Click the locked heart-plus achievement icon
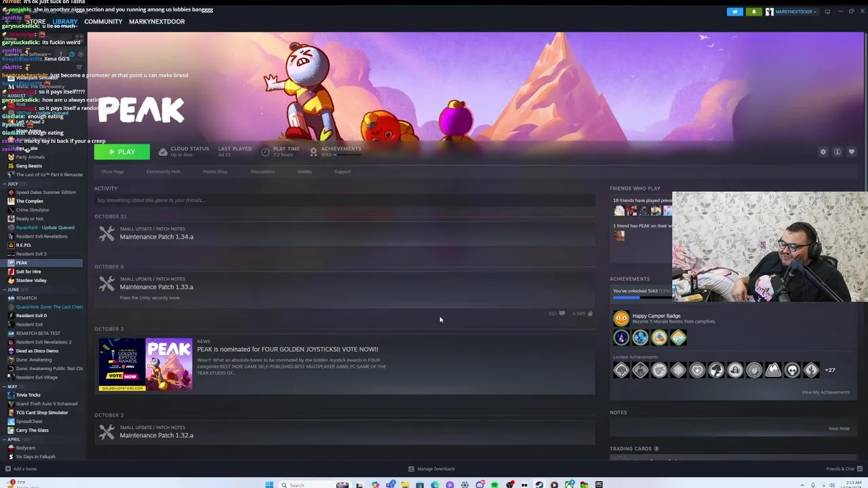This screenshot has height=488, width=868. (697, 370)
